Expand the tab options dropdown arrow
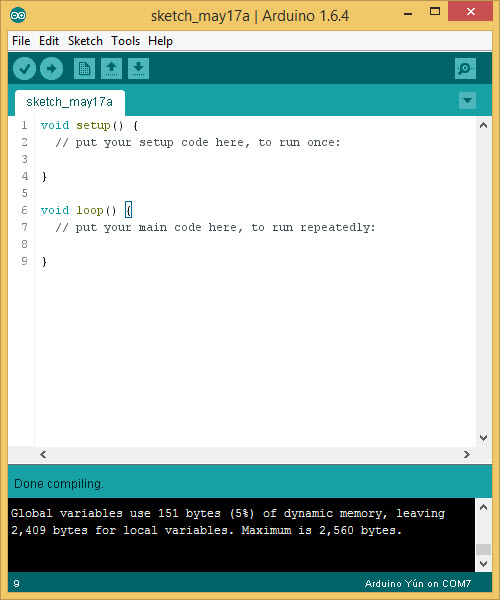The width and height of the screenshot is (500, 600). pos(467,101)
